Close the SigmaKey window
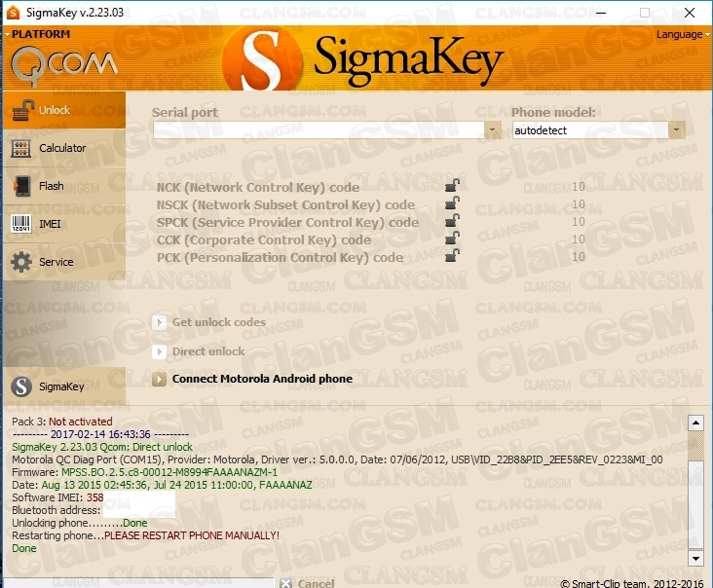The height and width of the screenshot is (588, 713). tap(690, 13)
